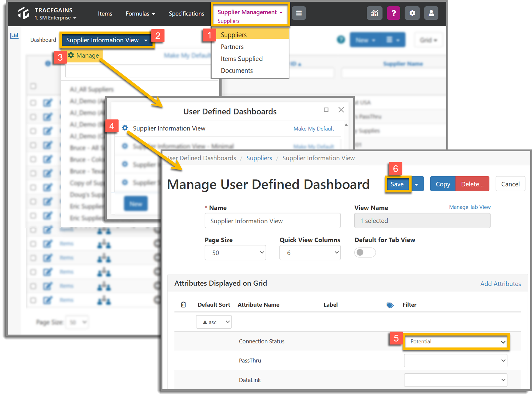Select Partners in the dropdown menu

(232, 47)
